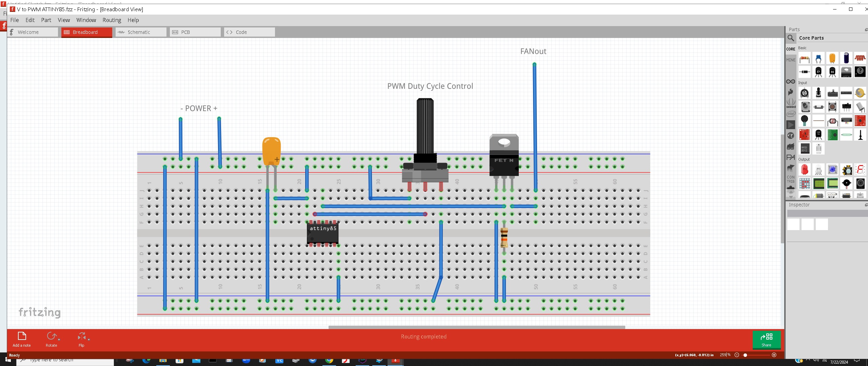Switch to the Code view tab
The height and width of the screenshot is (366, 868).
(x=250, y=32)
